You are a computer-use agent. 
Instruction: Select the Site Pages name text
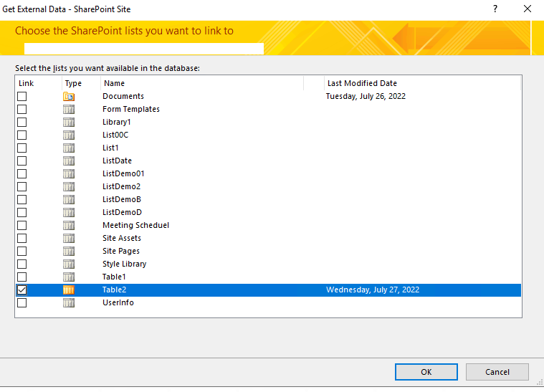pos(121,251)
